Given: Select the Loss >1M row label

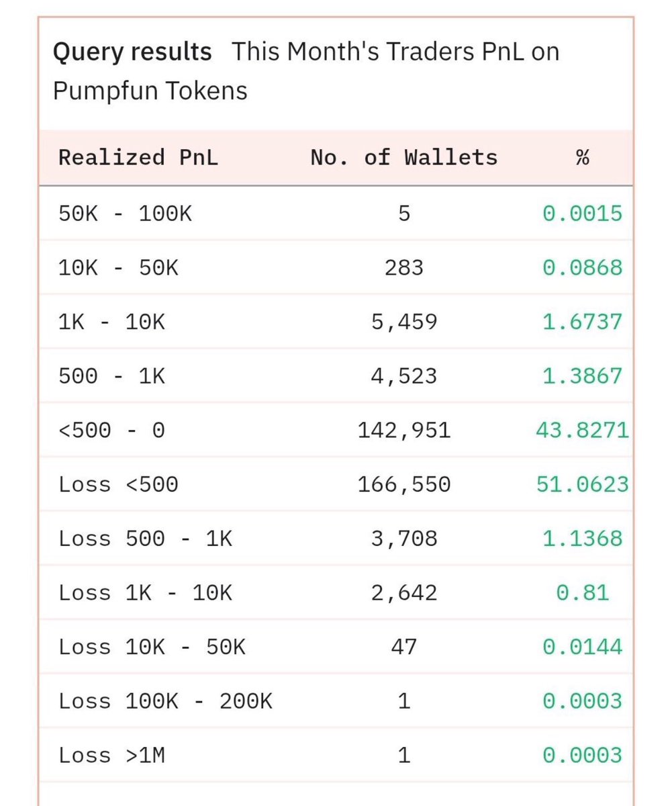Looking at the screenshot, I should pos(111,756).
